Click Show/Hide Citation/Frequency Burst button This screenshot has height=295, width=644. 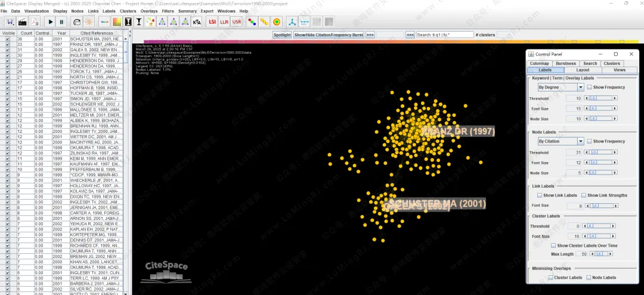(329, 35)
